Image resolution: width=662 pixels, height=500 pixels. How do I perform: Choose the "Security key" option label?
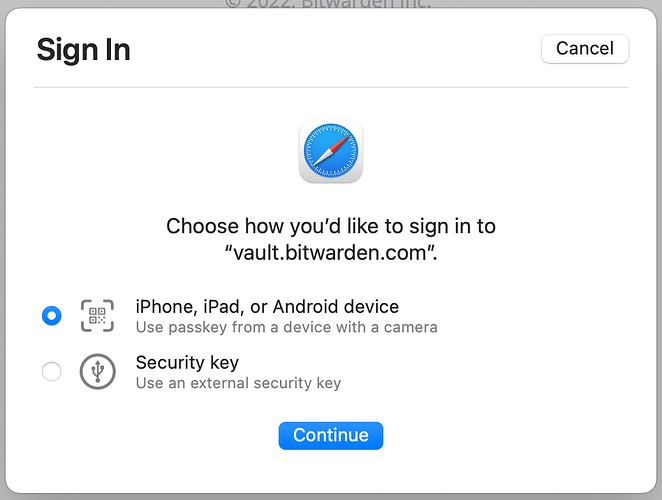pyautogui.click(x=187, y=363)
